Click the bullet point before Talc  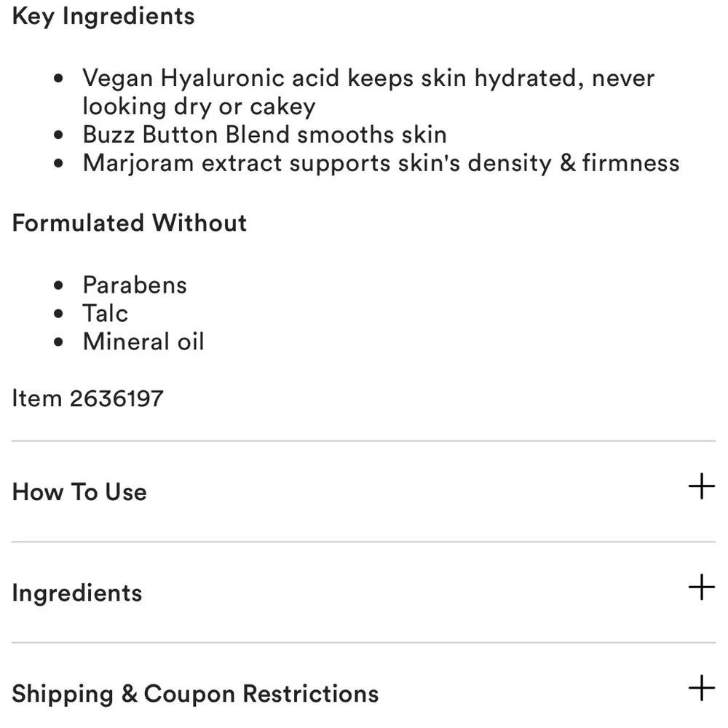(58, 314)
